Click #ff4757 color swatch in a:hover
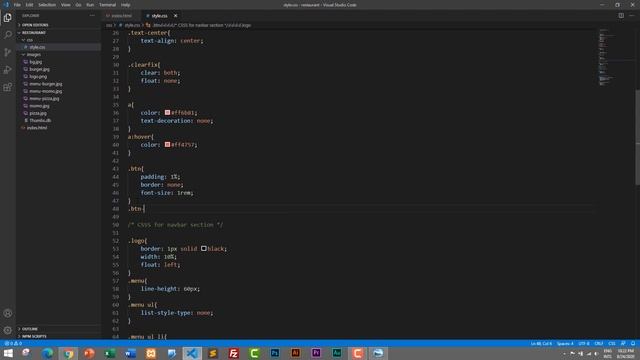This screenshot has height=360, width=640. click(x=167, y=144)
